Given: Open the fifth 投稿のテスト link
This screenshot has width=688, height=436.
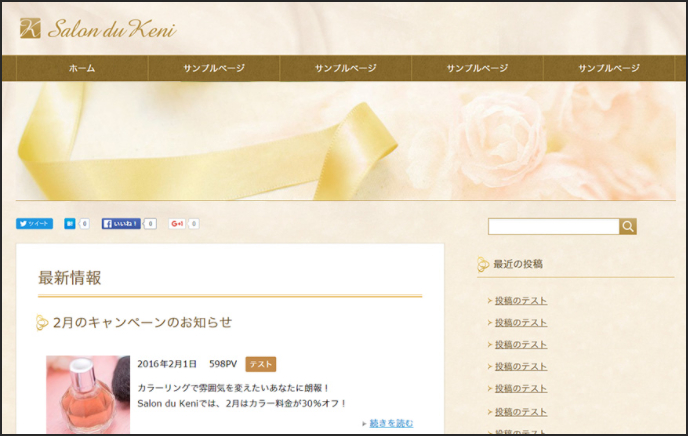Looking at the screenshot, I should pyautogui.click(x=521, y=388).
